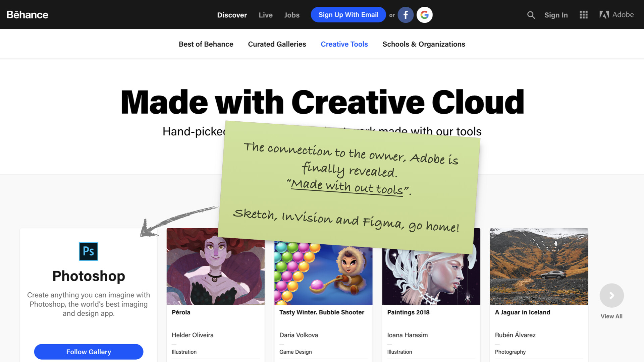Click the Behance logo
Image resolution: width=644 pixels, height=362 pixels.
pyautogui.click(x=28, y=15)
